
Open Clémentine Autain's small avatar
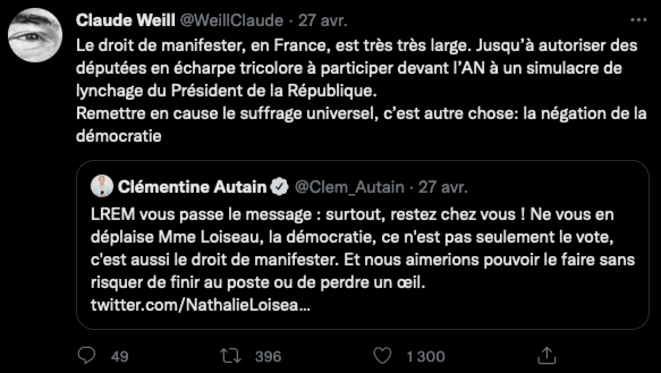click(x=102, y=186)
